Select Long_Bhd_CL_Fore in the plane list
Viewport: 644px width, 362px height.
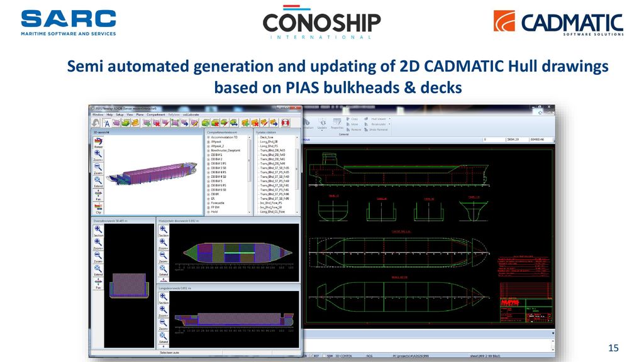click(272, 212)
